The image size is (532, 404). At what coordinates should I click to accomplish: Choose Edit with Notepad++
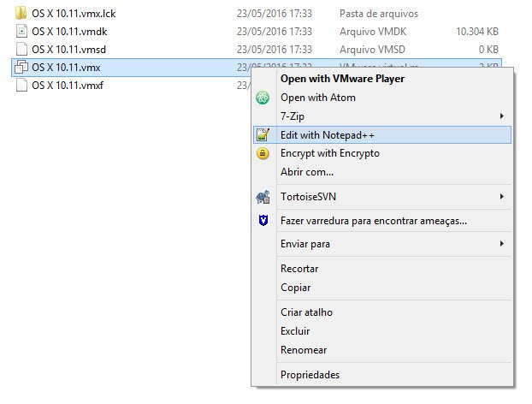click(x=382, y=135)
